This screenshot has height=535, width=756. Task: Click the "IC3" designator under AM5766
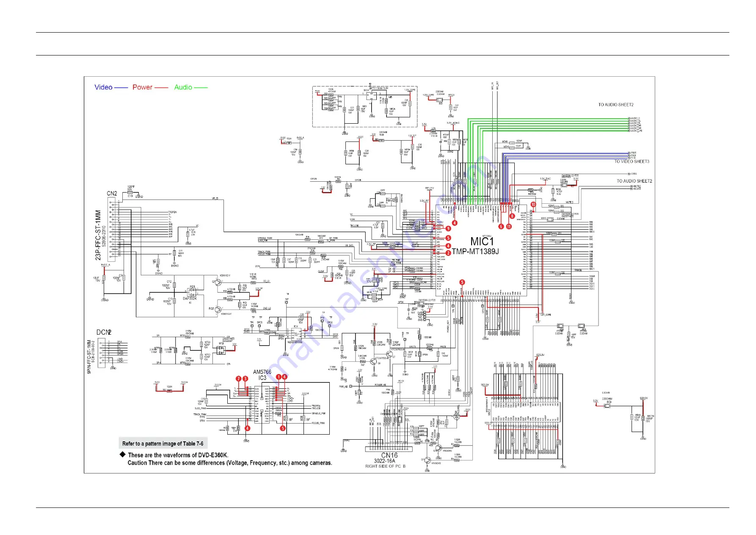coord(262,378)
